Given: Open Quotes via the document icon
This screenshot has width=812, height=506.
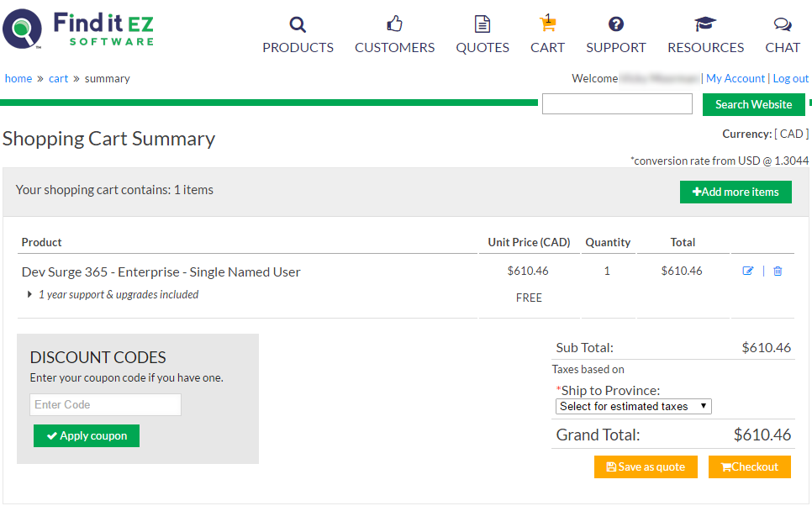Looking at the screenshot, I should click(482, 24).
